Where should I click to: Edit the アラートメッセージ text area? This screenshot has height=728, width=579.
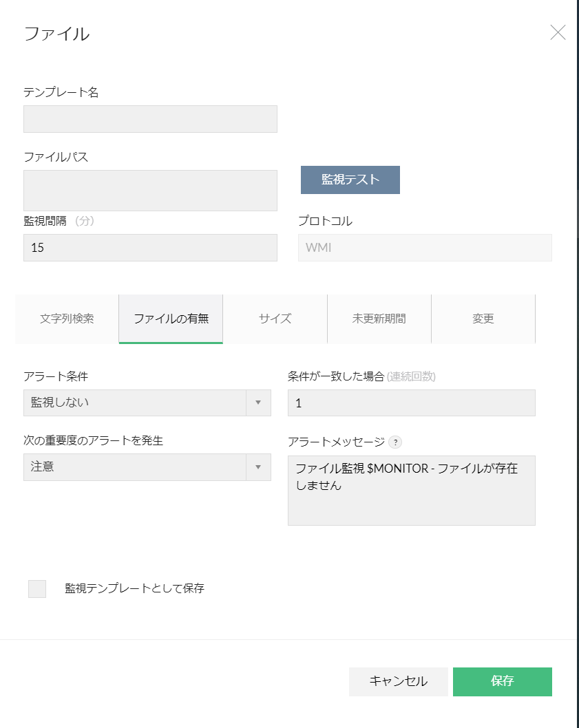pos(411,490)
